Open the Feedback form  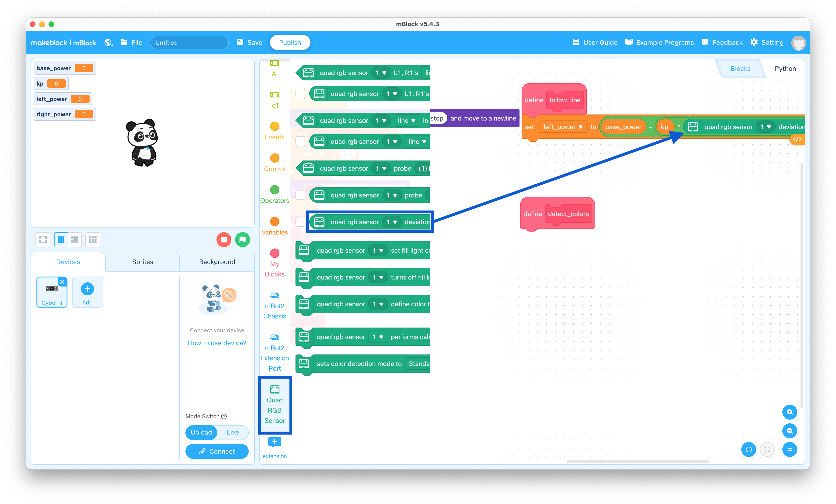722,42
